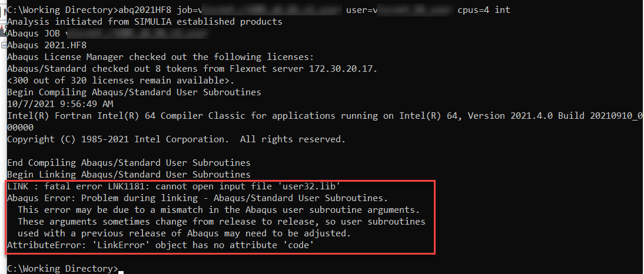Click the '300 out of 320 licenses' line
Image resolution: width=644 pixels, height=274 pixels.
point(120,81)
